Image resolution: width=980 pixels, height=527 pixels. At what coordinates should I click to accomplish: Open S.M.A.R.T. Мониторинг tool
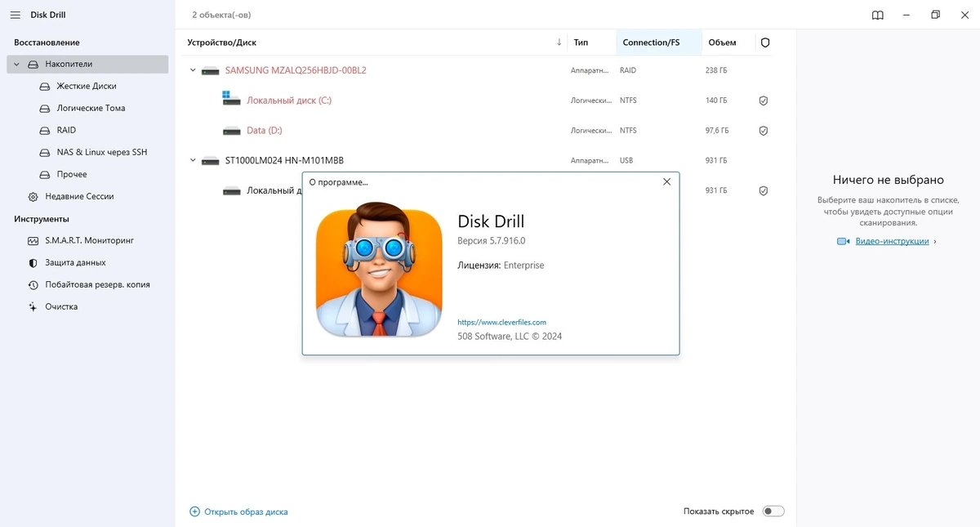click(x=89, y=241)
